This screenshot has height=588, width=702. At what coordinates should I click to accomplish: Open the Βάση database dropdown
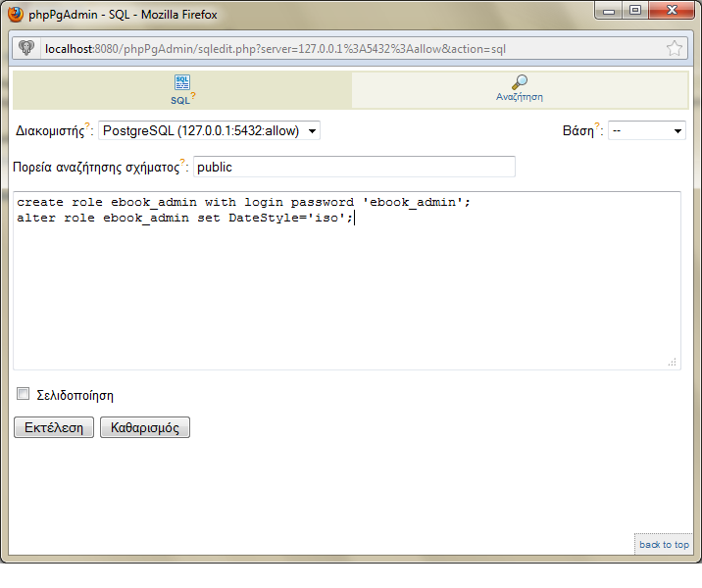(646, 130)
